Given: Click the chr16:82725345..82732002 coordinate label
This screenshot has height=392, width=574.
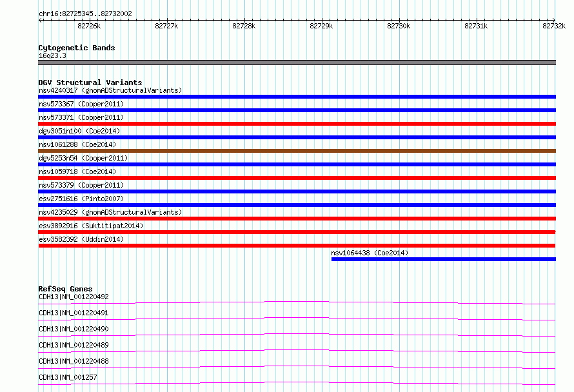Looking at the screenshot, I should tap(85, 14).
